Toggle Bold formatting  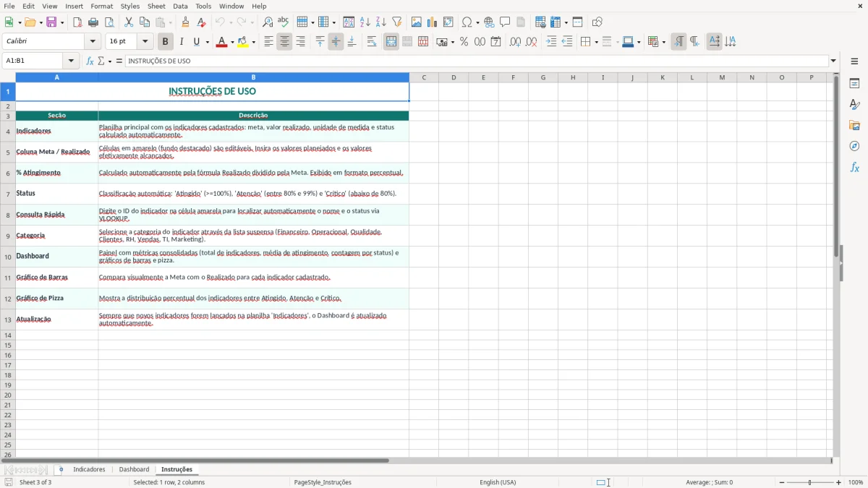click(166, 42)
